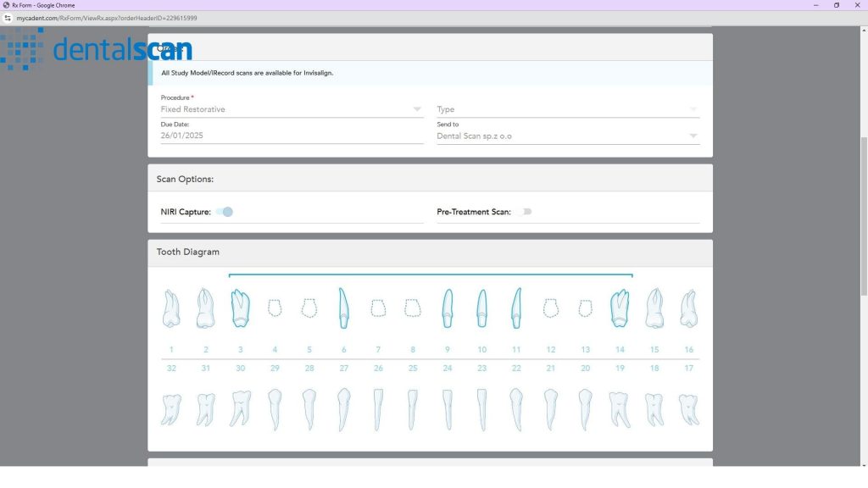
Task: Select lower molar tooth 30
Action: (x=240, y=409)
